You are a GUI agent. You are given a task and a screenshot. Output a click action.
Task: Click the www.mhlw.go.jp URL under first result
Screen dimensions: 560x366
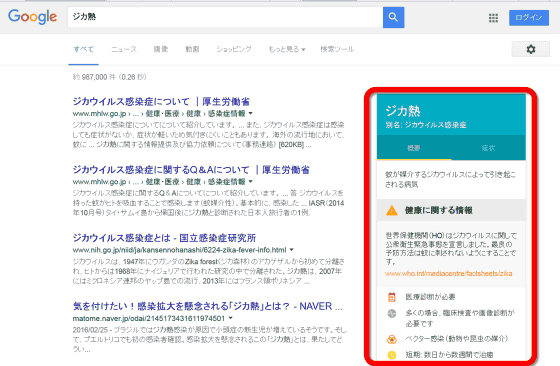pyautogui.click(x=159, y=114)
